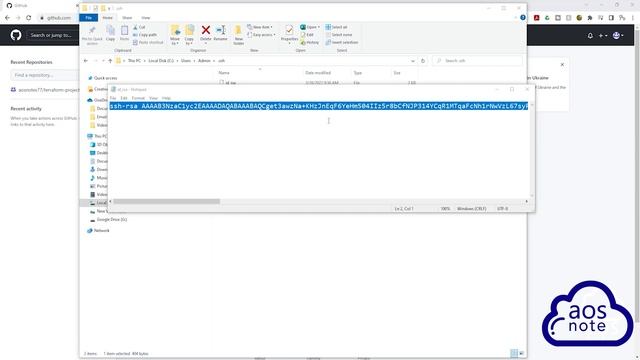Click Select all in the ribbon
640x360 pixels.
tap(336, 27)
